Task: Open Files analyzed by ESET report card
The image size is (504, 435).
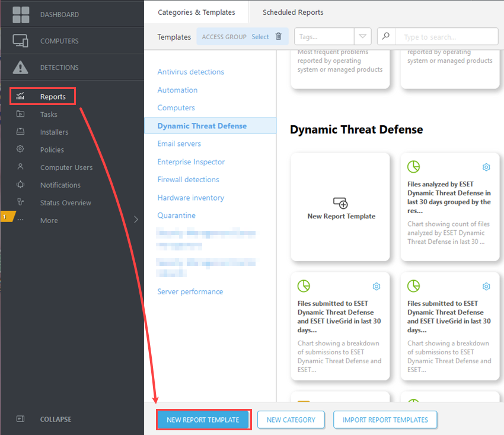Action: coord(450,207)
